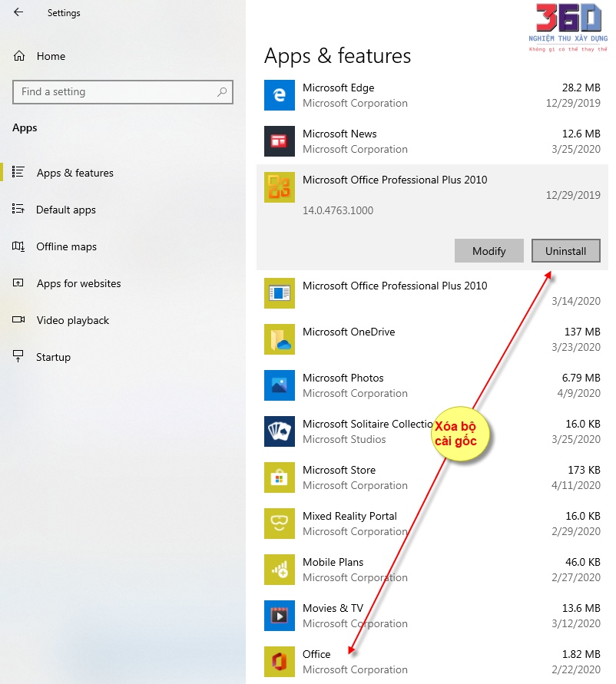Click the Startup sidebar icon
This screenshot has height=684, width=616.
click(x=18, y=356)
